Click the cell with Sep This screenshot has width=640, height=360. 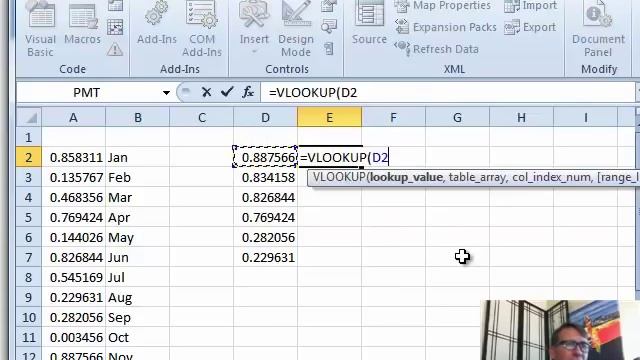(138, 318)
